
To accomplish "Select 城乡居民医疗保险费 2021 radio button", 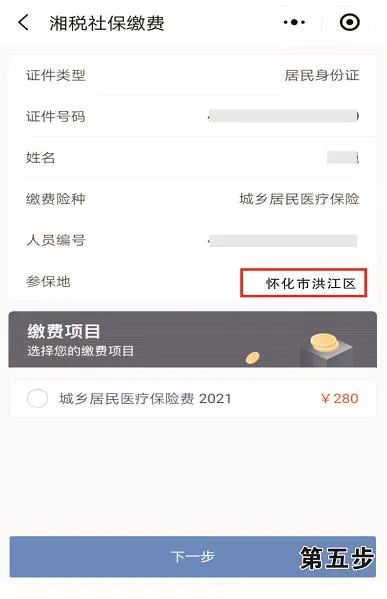I will pos(37,398).
